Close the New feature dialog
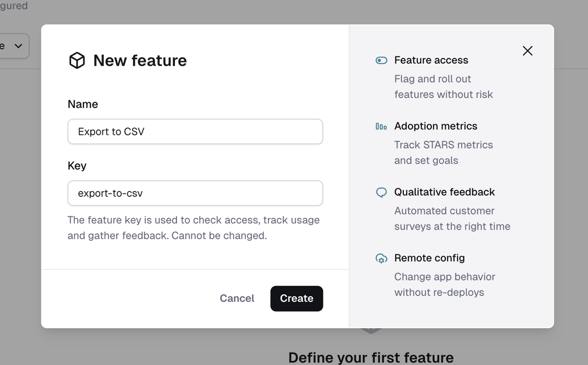The image size is (588, 365). click(x=527, y=51)
